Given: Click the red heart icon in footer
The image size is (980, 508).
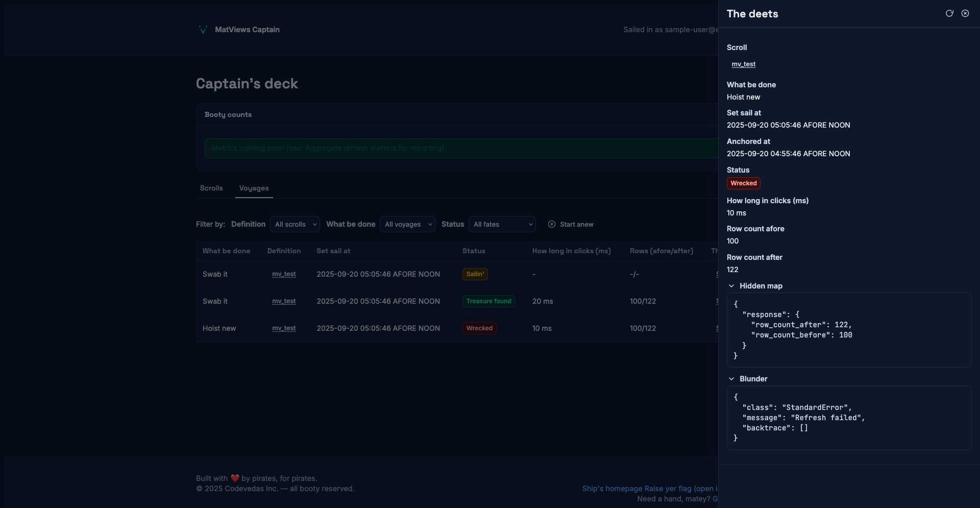Looking at the screenshot, I should tap(235, 478).
